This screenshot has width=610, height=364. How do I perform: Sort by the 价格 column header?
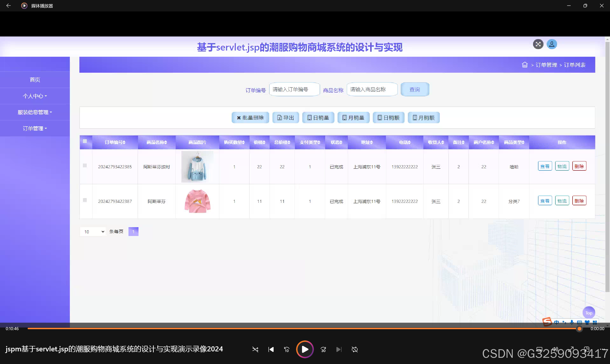pyautogui.click(x=260, y=142)
